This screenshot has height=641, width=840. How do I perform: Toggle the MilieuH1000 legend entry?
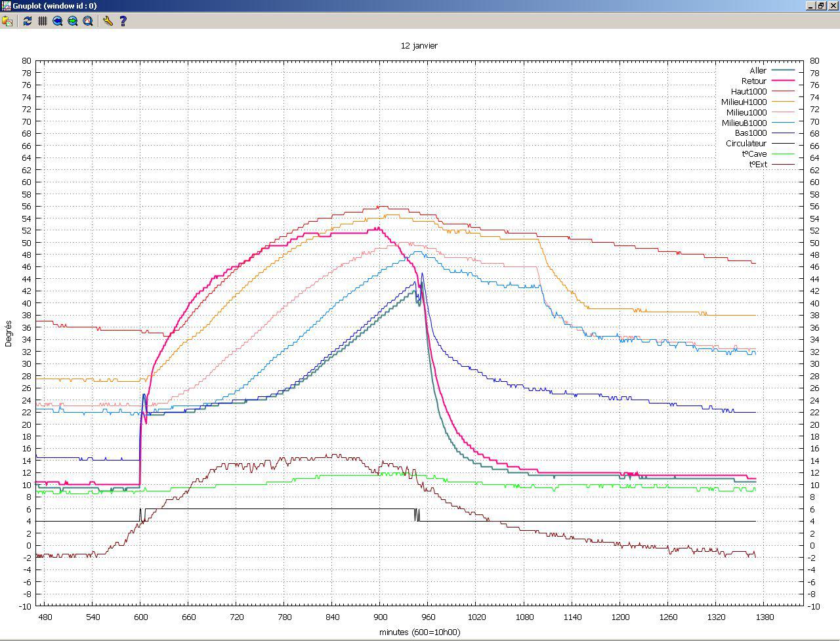point(758,102)
